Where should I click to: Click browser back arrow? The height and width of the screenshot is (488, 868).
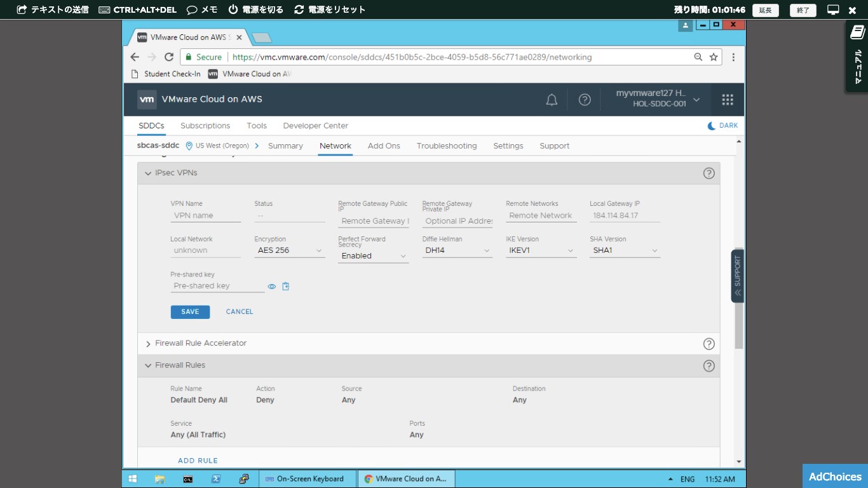pyautogui.click(x=135, y=57)
